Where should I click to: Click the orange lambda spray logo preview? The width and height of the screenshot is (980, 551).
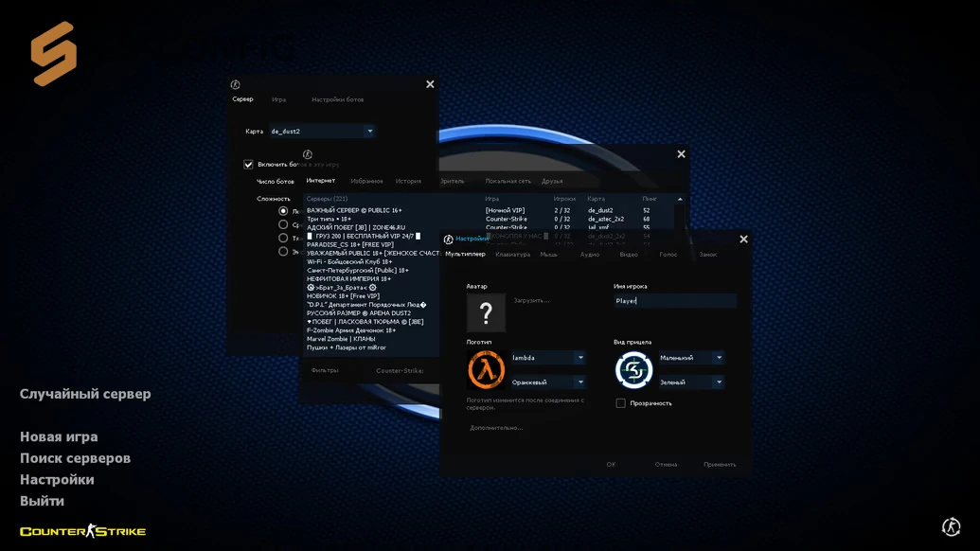coord(486,370)
